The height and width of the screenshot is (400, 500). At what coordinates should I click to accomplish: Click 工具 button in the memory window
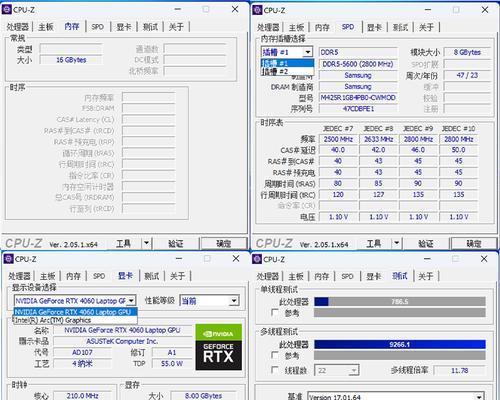[x=124, y=243]
